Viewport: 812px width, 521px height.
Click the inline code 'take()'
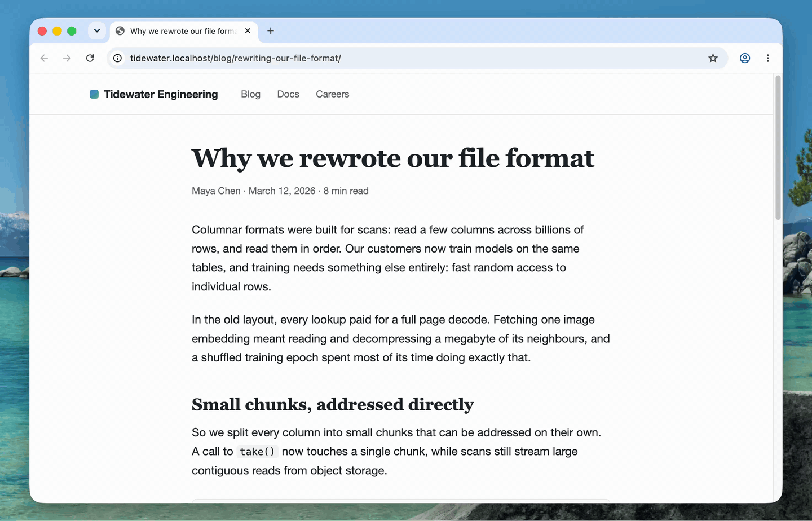click(x=257, y=452)
